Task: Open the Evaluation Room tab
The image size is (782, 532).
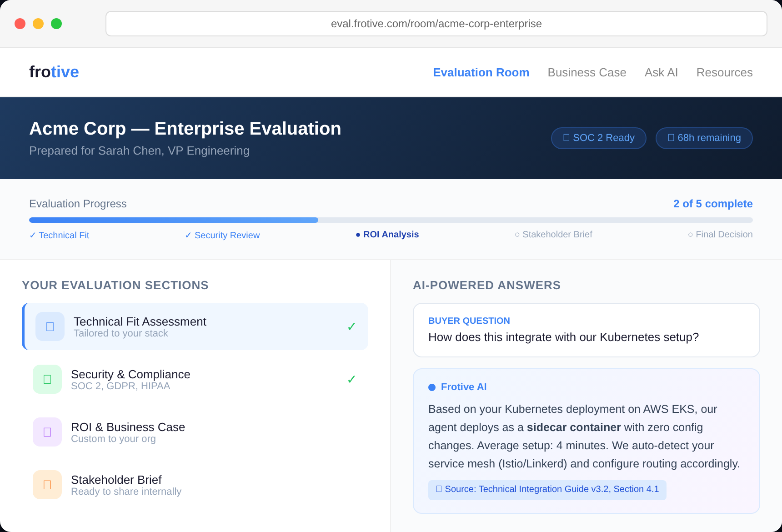Action: point(481,72)
